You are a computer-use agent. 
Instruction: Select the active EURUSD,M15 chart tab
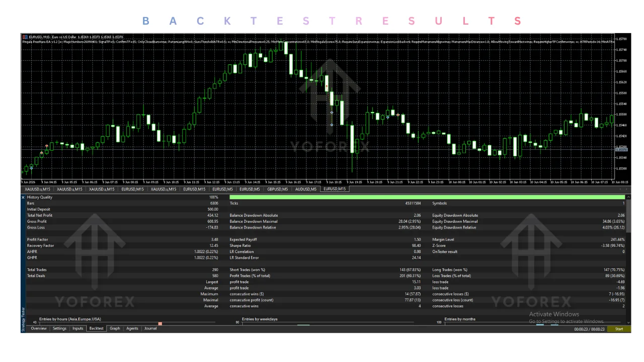[335, 189]
